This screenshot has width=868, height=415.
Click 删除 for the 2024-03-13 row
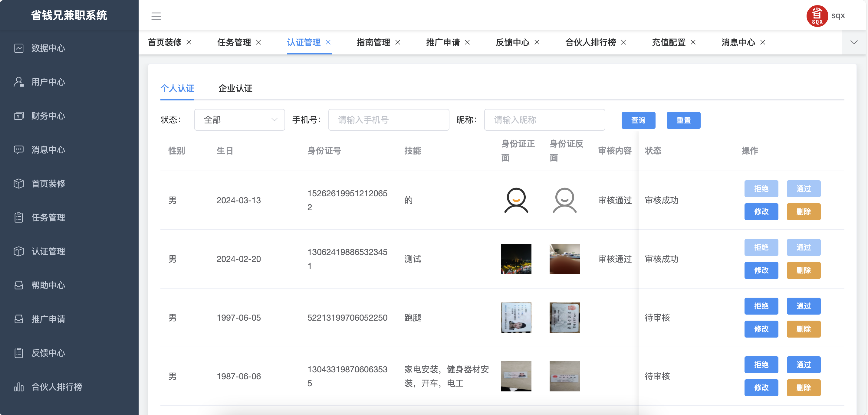pyautogui.click(x=803, y=211)
